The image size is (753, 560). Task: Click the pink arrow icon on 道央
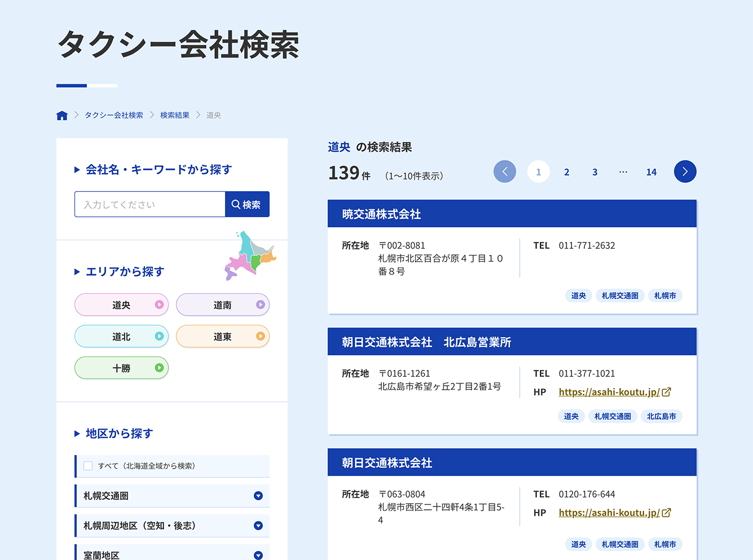pos(159,305)
